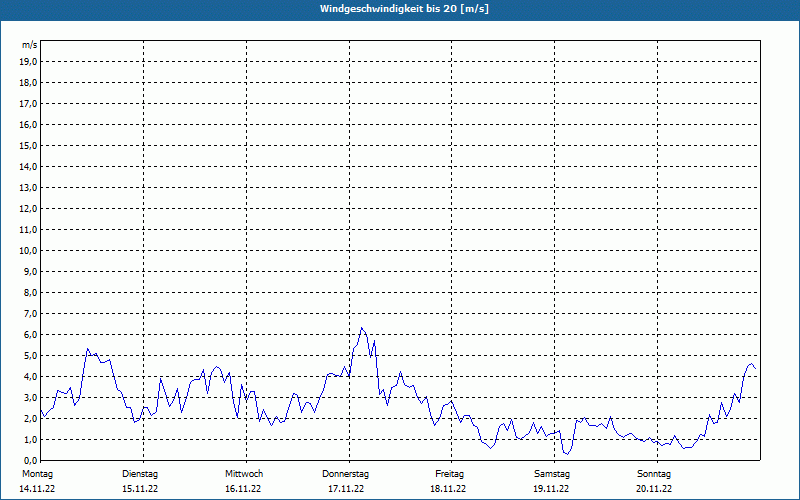Click the 'Mittwoch' day label
The image size is (800, 500).
(244, 474)
